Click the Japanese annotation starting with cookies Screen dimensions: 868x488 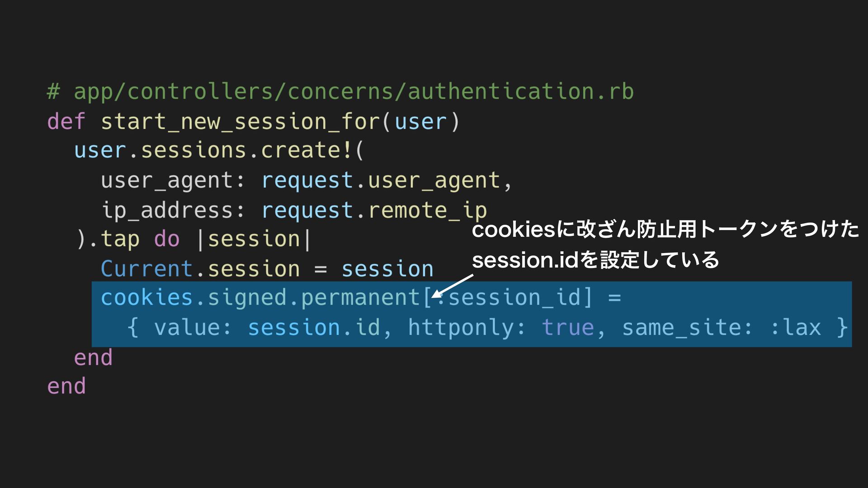tap(665, 229)
